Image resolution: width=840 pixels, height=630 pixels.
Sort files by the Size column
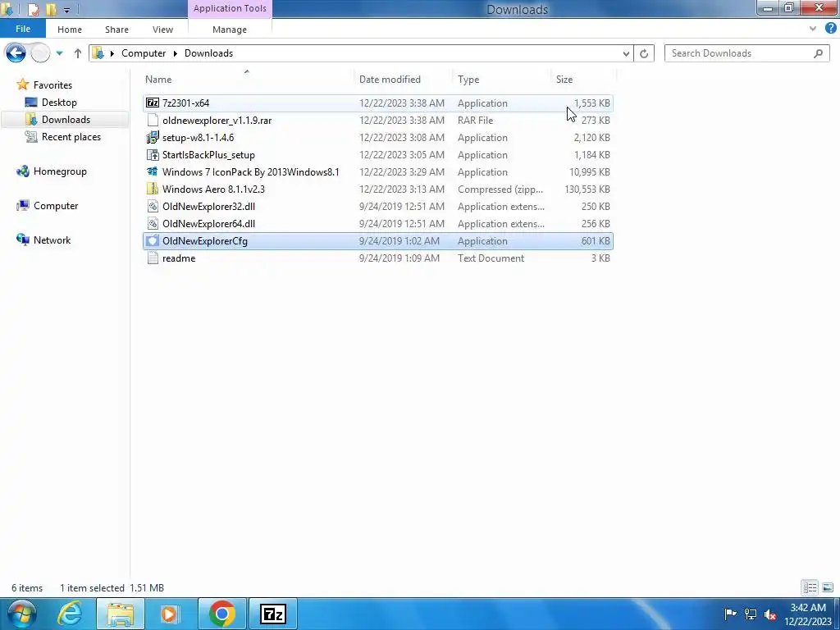pyautogui.click(x=564, y=80)
